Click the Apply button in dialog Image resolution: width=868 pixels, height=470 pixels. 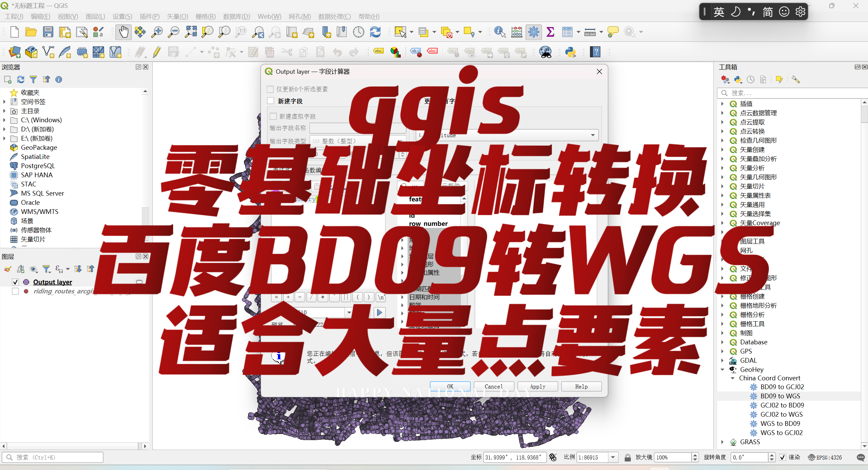pos(537,386)
